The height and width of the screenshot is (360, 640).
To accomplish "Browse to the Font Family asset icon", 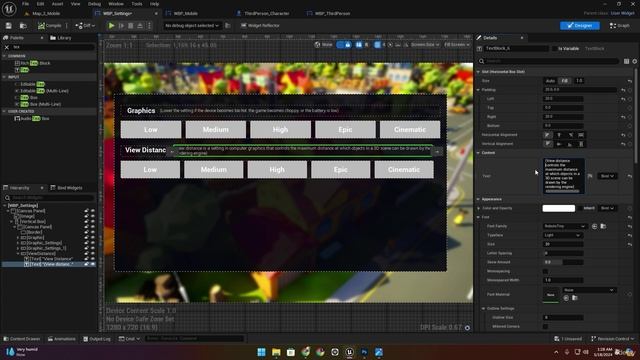I will 603,226.
